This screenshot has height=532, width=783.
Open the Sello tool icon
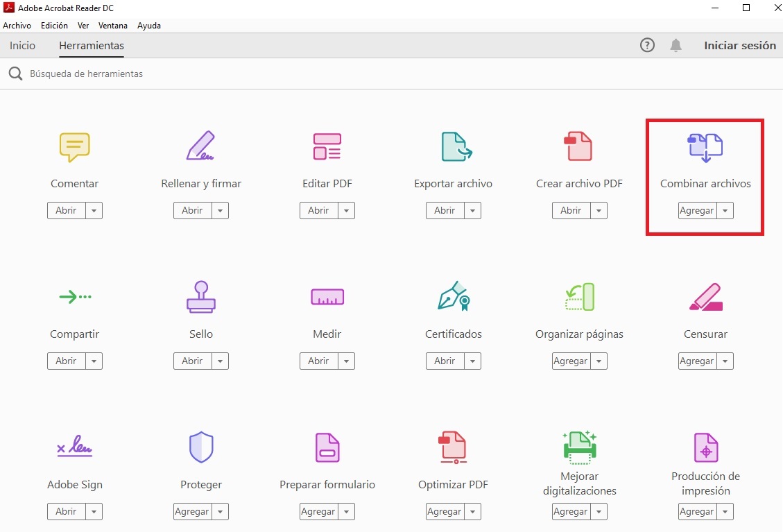[x=200, y=298]
